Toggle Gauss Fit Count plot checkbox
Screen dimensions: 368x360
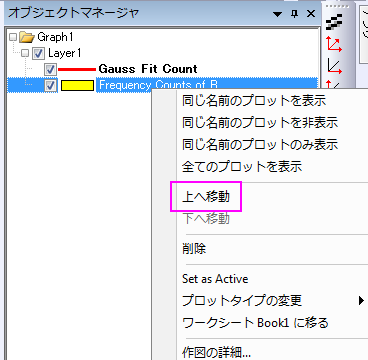(x=50, y=69)
